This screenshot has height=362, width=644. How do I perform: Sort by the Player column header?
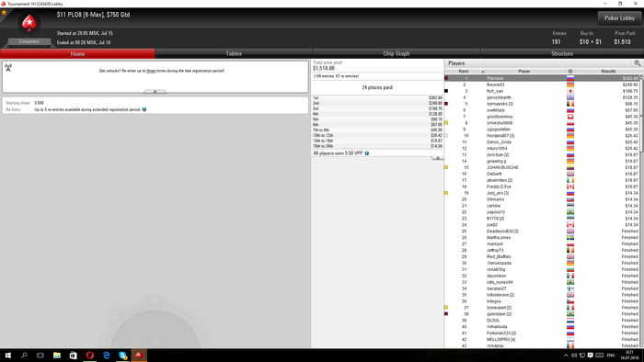point(524,72)
